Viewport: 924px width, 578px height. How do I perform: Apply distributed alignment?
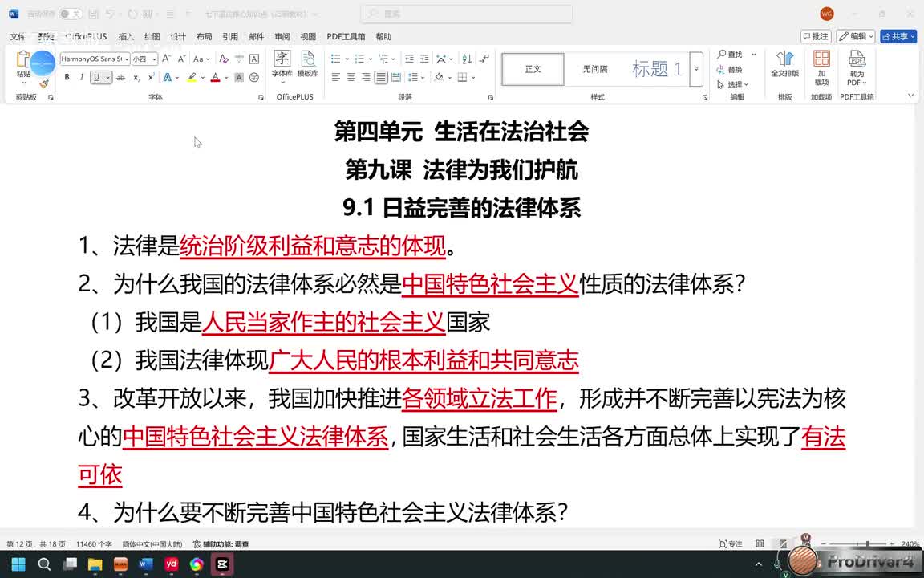click(x=396, y=77)
